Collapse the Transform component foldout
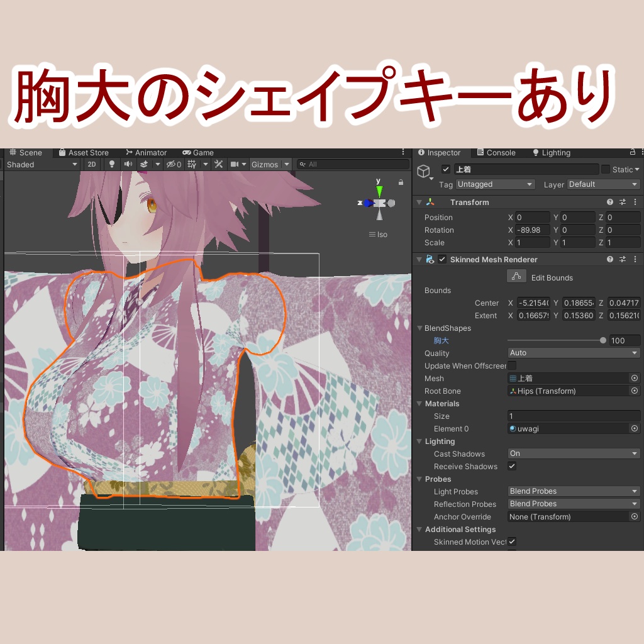644x644 pixels. [x=419, y=202]
